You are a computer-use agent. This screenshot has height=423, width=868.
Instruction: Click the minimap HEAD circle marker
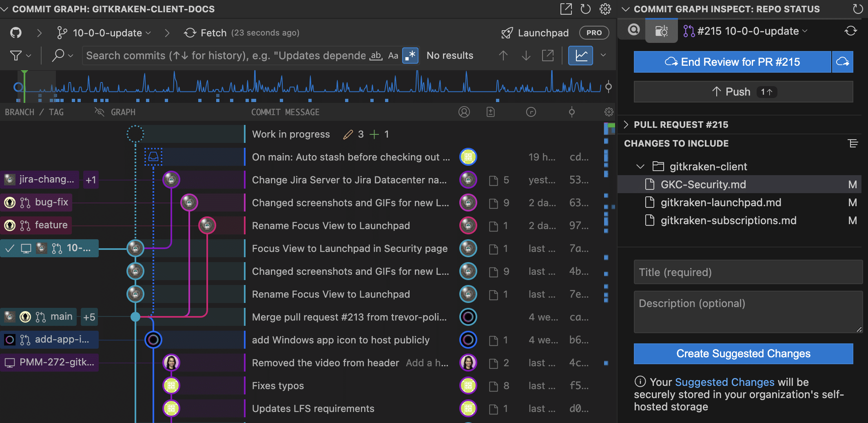pos(18,87)
